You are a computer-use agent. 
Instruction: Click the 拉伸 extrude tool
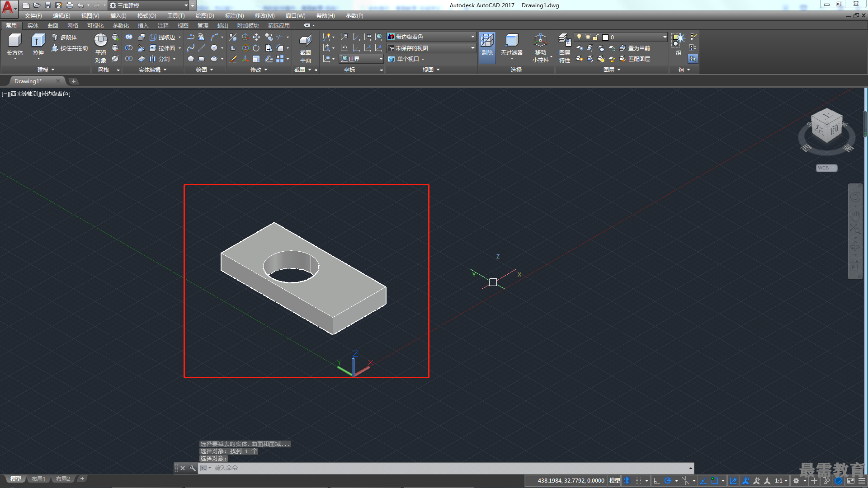(38, 46)
